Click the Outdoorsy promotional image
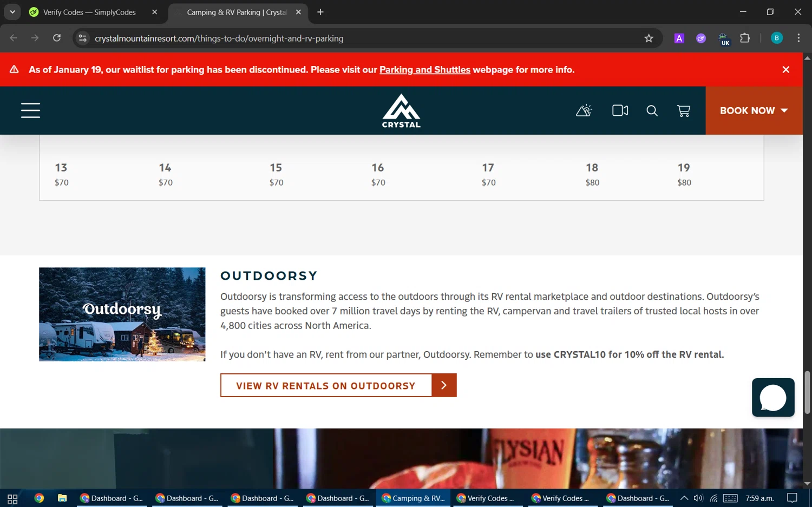The width and height of the screenshot is (812, 507). pyautogui.click(x=122, y=314)
